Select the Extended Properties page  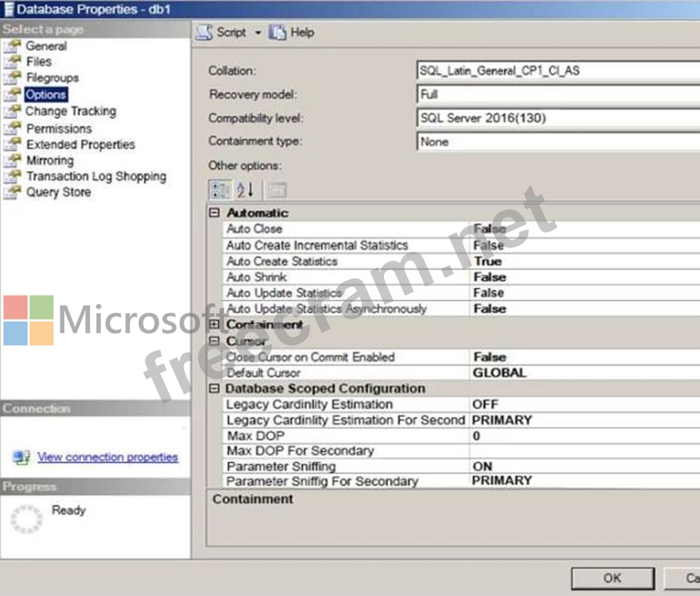[x=80, y=144]
